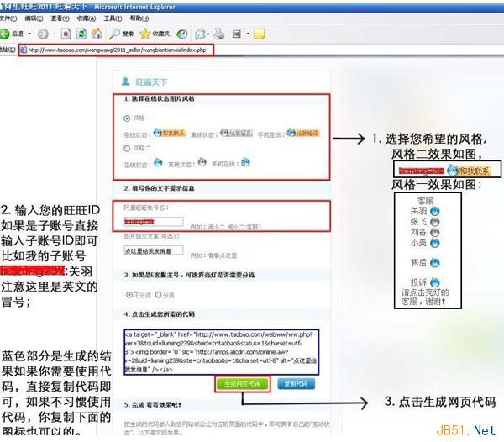Click the Stop loading icon with red X
504x442 pixels.
point(66,34)
